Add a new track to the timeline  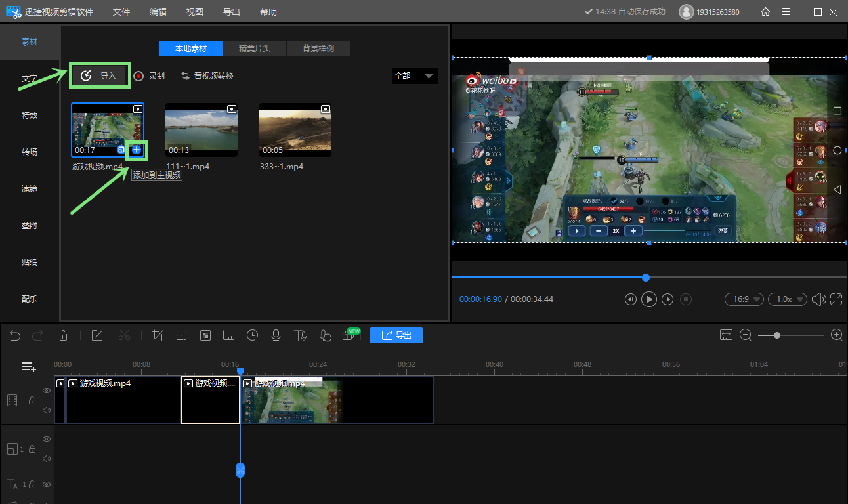tap(28, 367)
